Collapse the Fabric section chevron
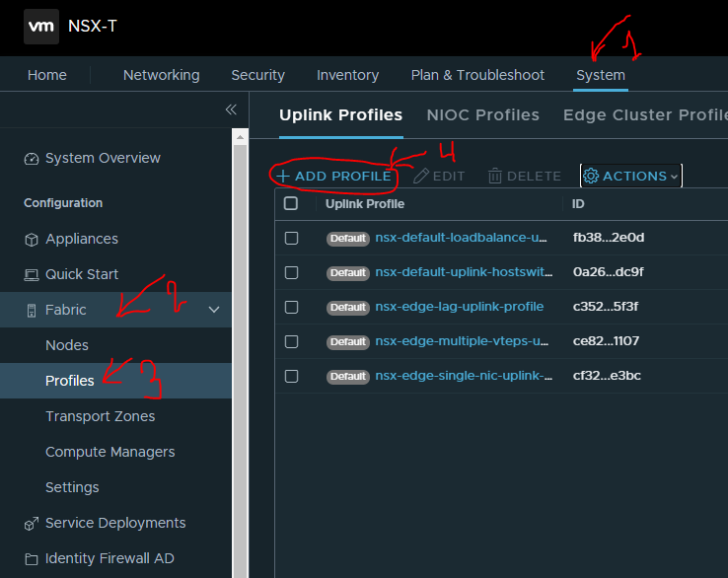 click(214, 310)
